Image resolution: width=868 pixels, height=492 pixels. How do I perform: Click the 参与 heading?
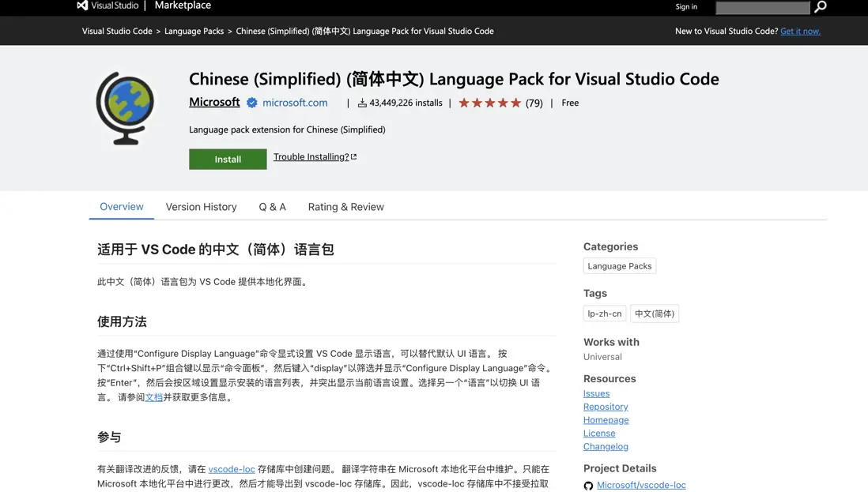[x=109, y=438]
